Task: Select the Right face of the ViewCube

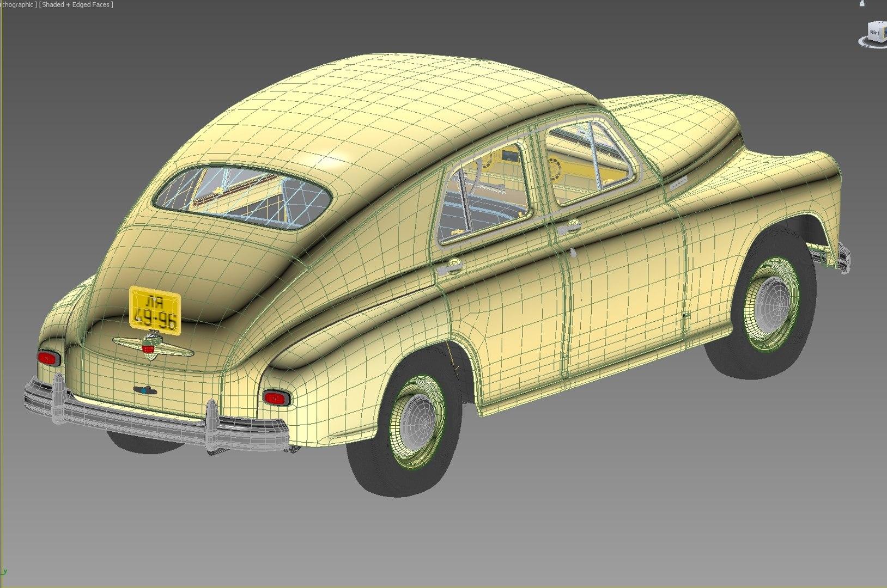Action: point(876,33)
